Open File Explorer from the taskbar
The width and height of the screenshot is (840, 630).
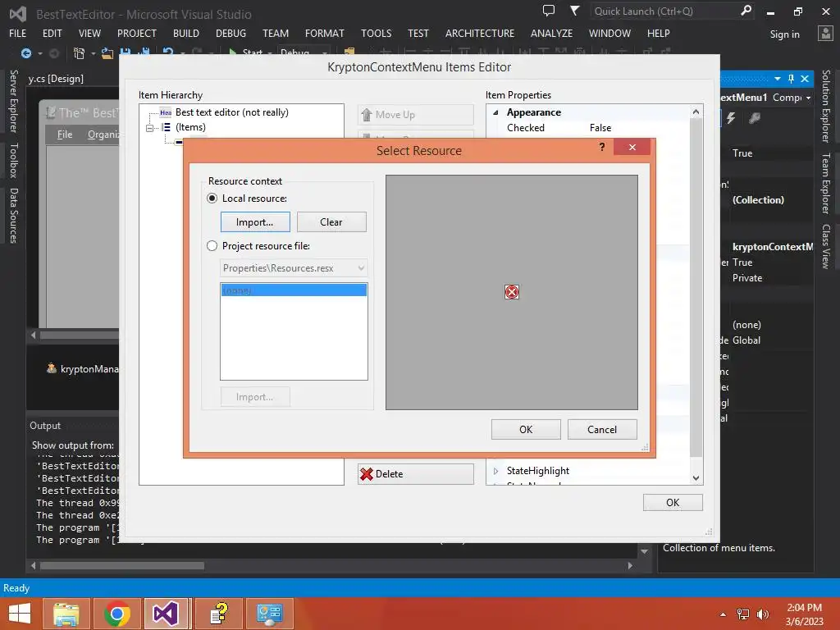pos(66,614)
